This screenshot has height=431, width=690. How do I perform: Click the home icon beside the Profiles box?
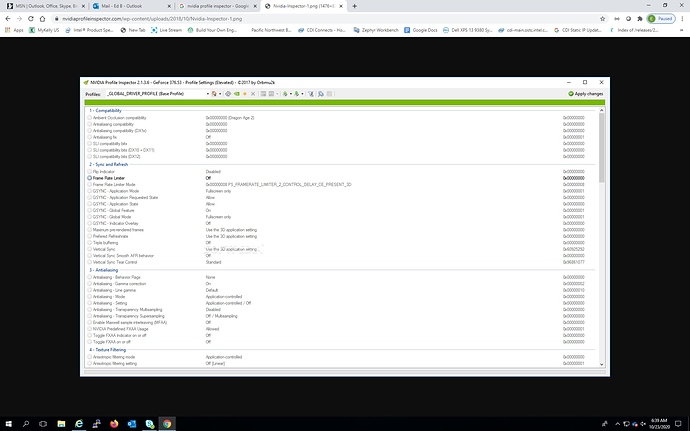point(214,94)
